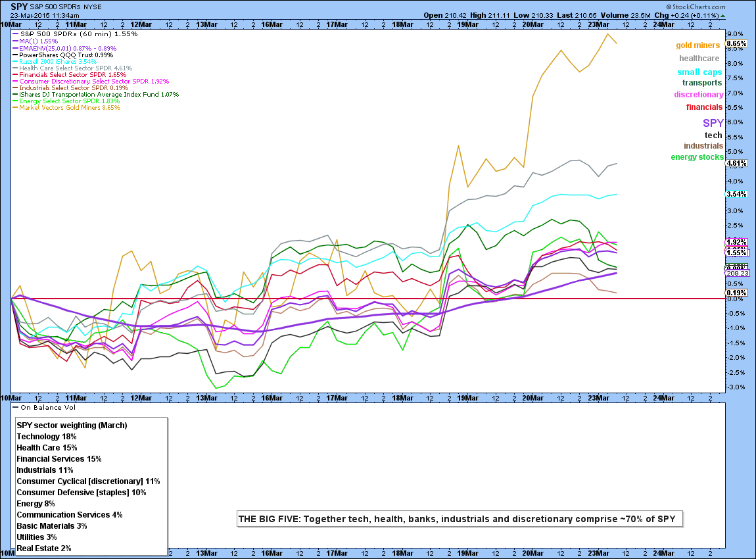
Task: Click the orange "gold miners" annotation label
Action: point(697,45)
